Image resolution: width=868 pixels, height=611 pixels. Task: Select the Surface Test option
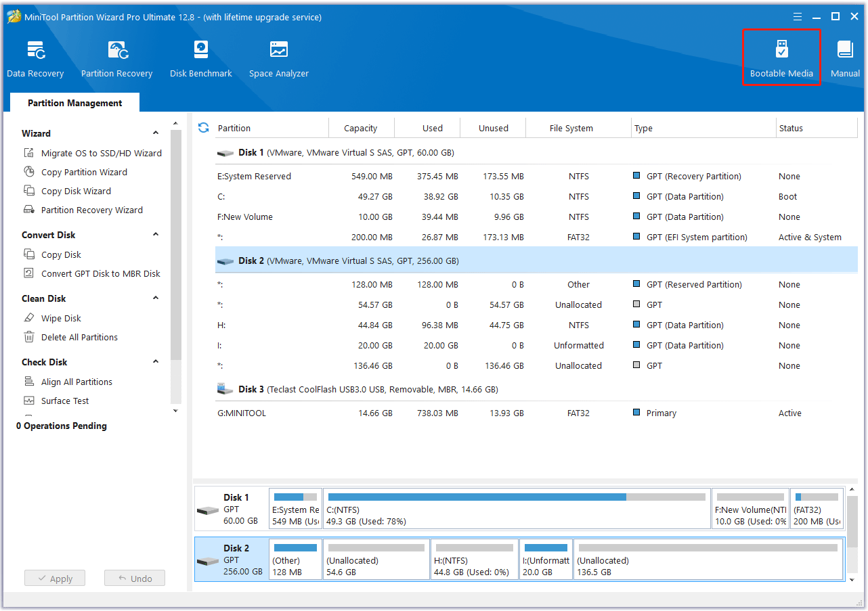[x=66, y=401]
